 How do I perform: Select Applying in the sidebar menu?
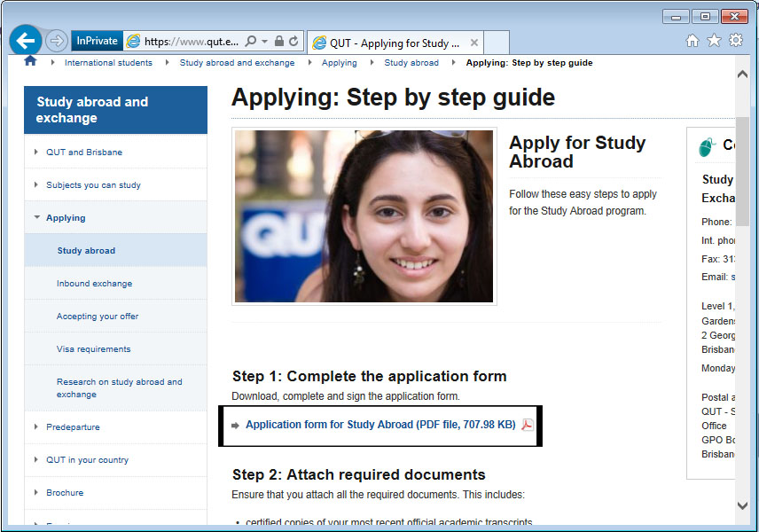pyautogui.click(x=66, y=218)
